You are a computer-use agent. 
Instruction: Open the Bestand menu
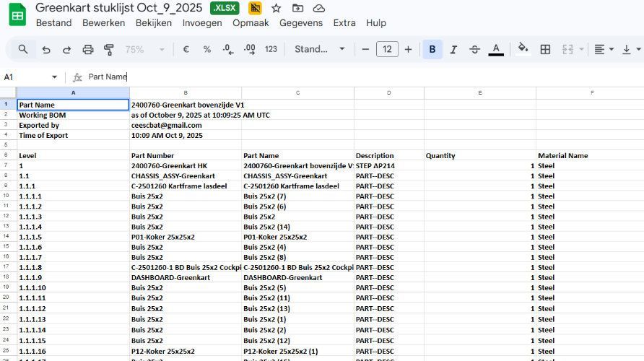coord(54,23)
